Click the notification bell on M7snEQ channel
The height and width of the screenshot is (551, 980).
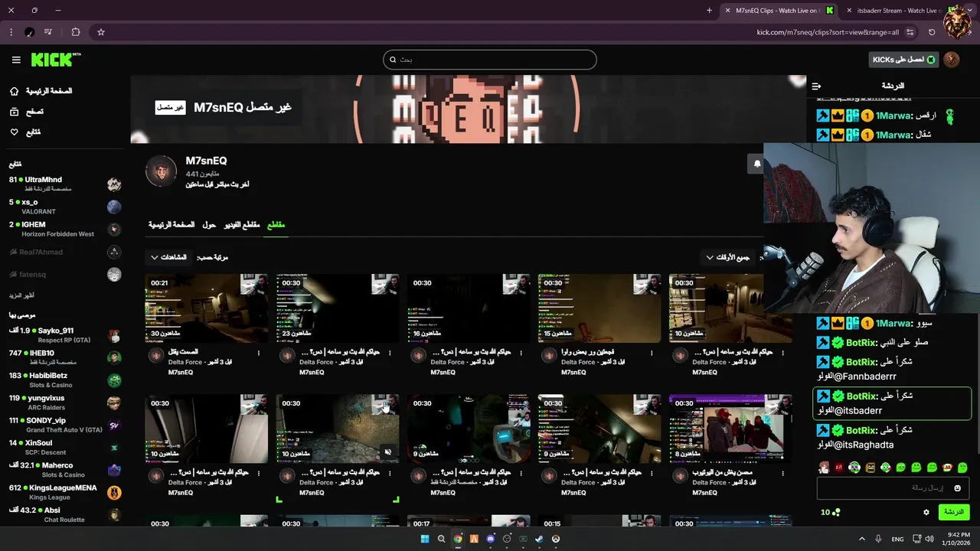coord(757,164)
